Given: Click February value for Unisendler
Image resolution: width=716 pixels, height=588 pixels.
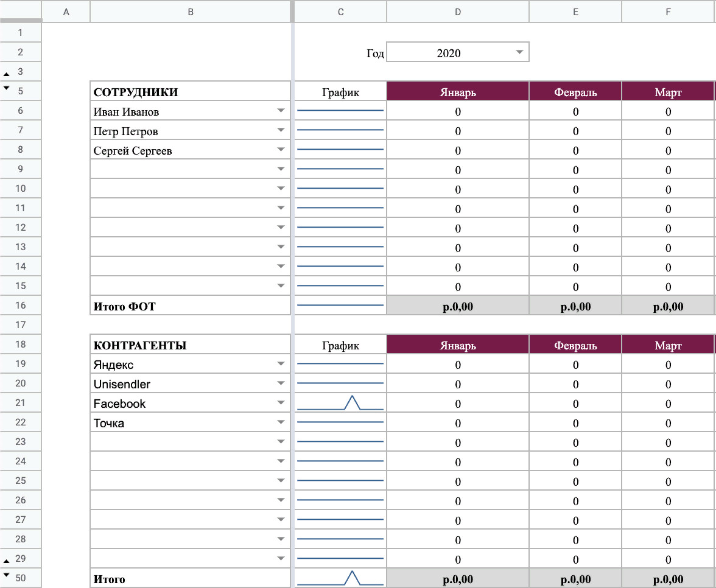Looking at the screenshot, I should 575,383.
